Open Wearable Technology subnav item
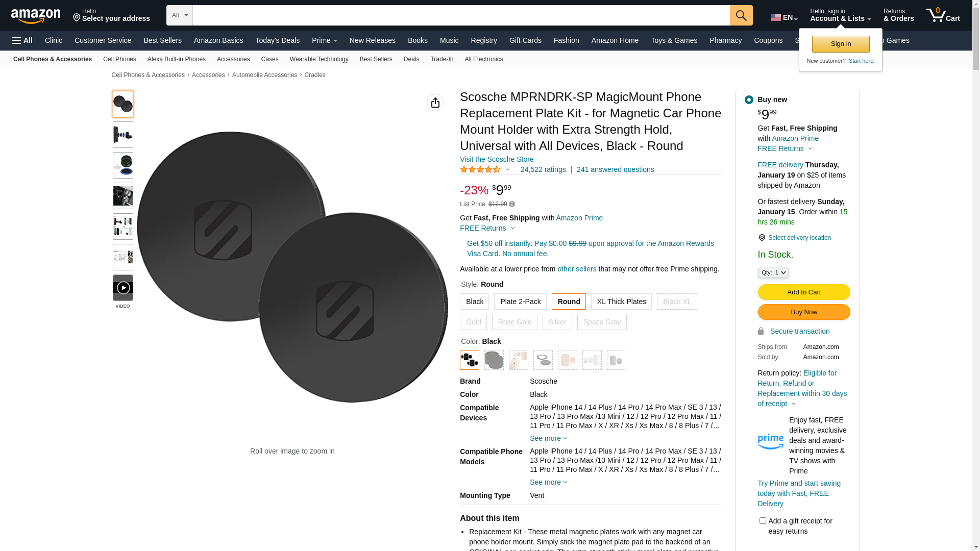 point(319,59)
